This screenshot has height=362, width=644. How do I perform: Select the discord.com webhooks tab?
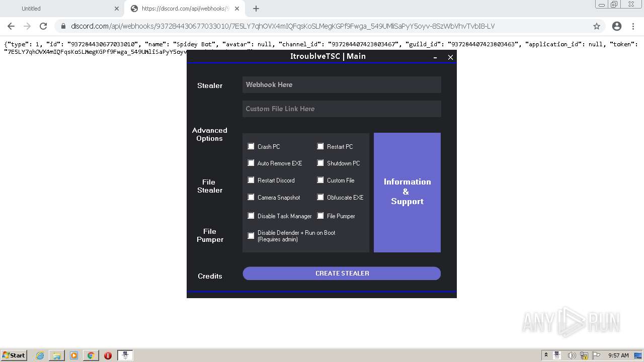[x=185, y=9]
